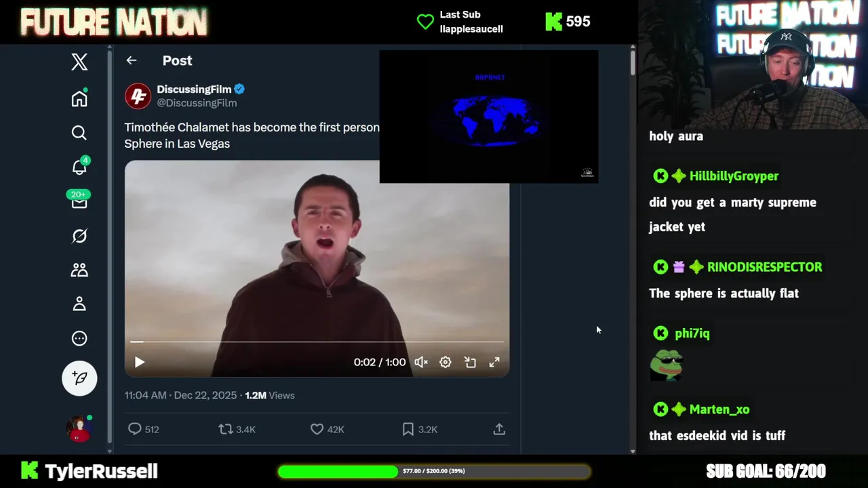Image resolution: width=868 pixels, height=488 pixels.
Task: Enter fullscreen video mode
Action: click(x=494, y=362)
